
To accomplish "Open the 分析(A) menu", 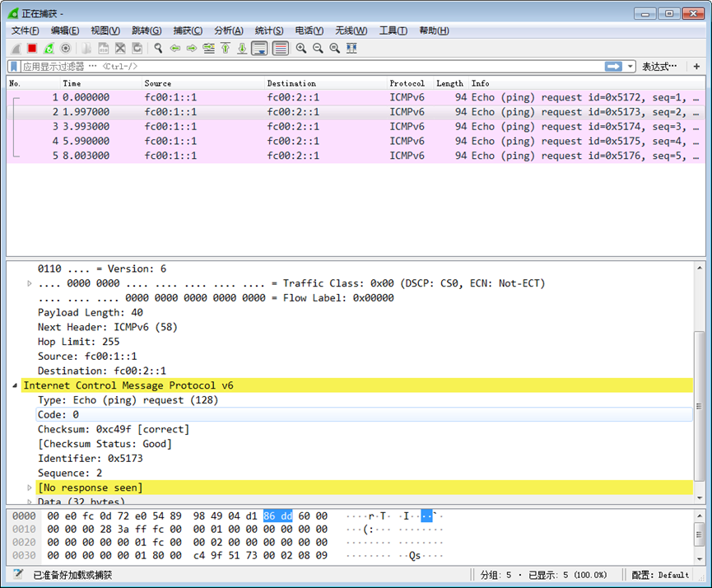I will pos(228,30).
